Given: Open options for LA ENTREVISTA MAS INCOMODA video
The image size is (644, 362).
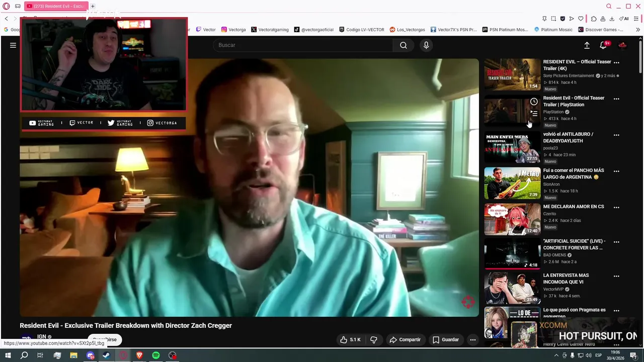Looking at the screenshot, I should 616,276.
